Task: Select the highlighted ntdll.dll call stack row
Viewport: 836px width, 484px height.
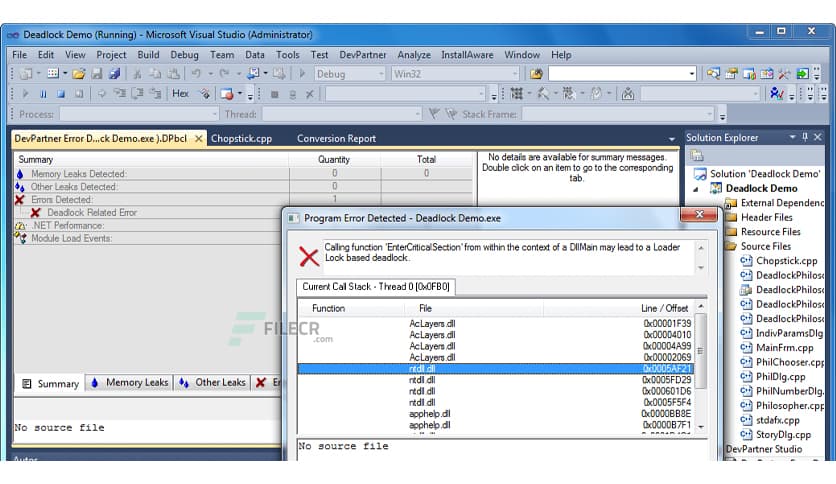Action: pos(496,368)
